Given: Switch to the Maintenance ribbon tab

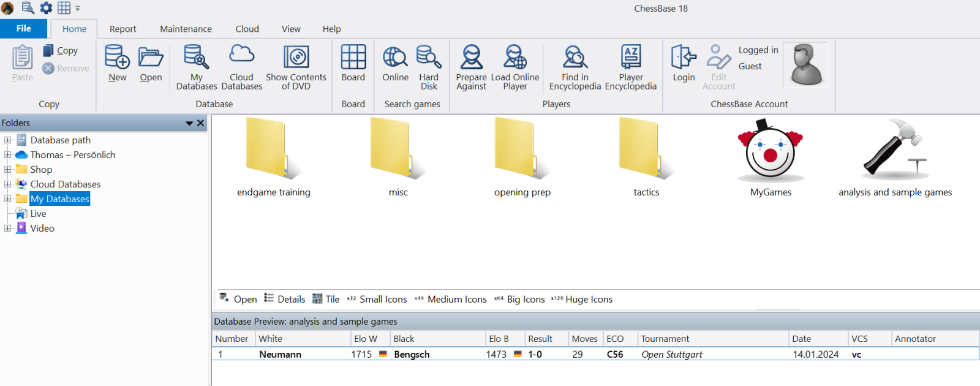Looking at the screenshot, I should (186, 29).
